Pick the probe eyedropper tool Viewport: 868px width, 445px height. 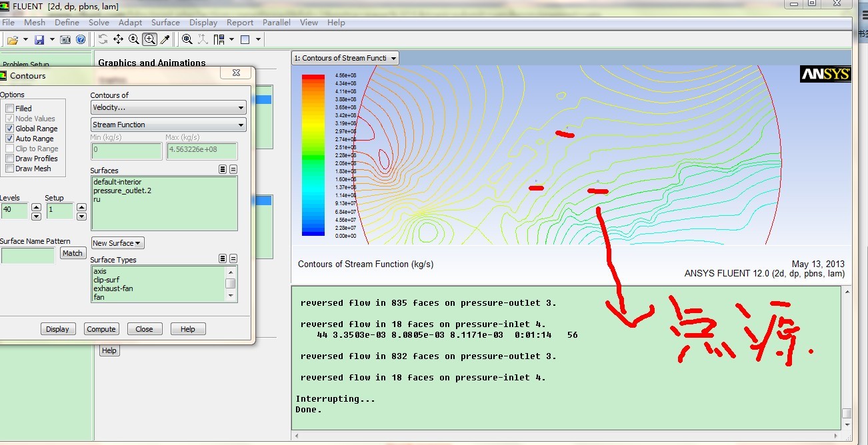(165, 39)
